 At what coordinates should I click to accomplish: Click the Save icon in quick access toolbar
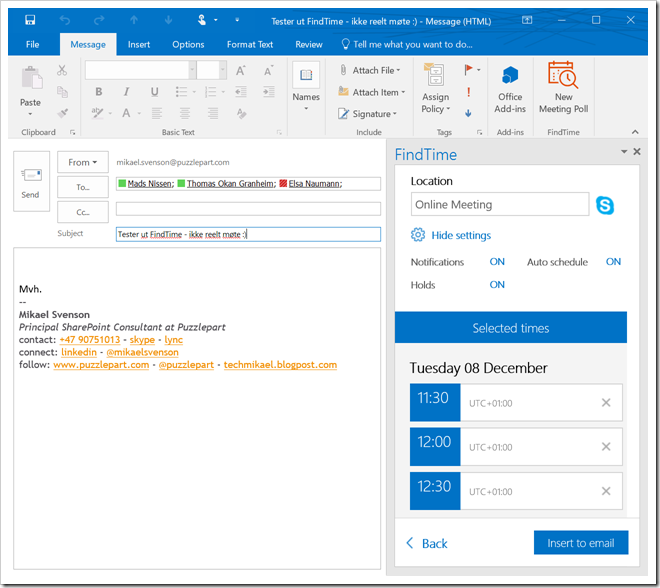click(x=30, y=20)
